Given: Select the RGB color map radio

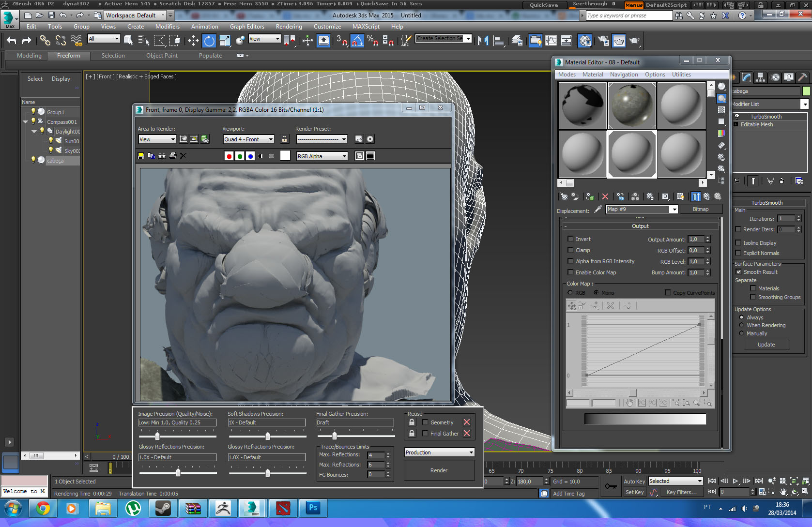Looking at the screenshot, I should 570,293.
